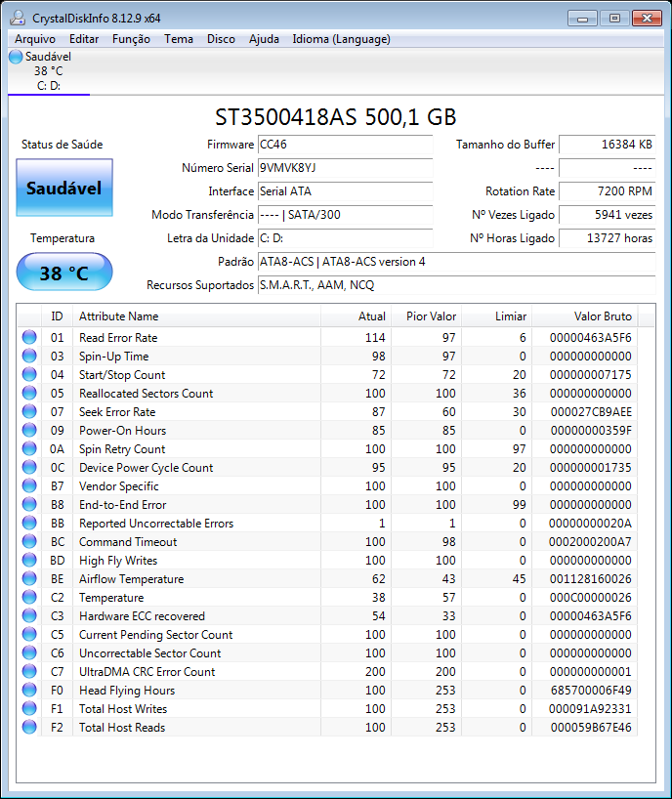The image size is (672, 799).
Task: Click the buffer size value 16384 KB
Action: [x=607, y=145]
